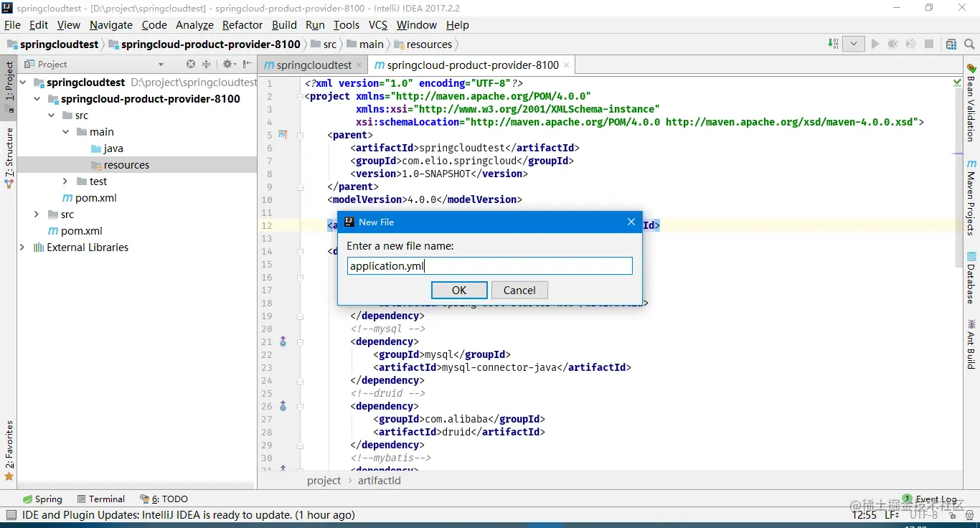
Task: Click the dependency gutter icon on line 26
Action: click(283, 406)
